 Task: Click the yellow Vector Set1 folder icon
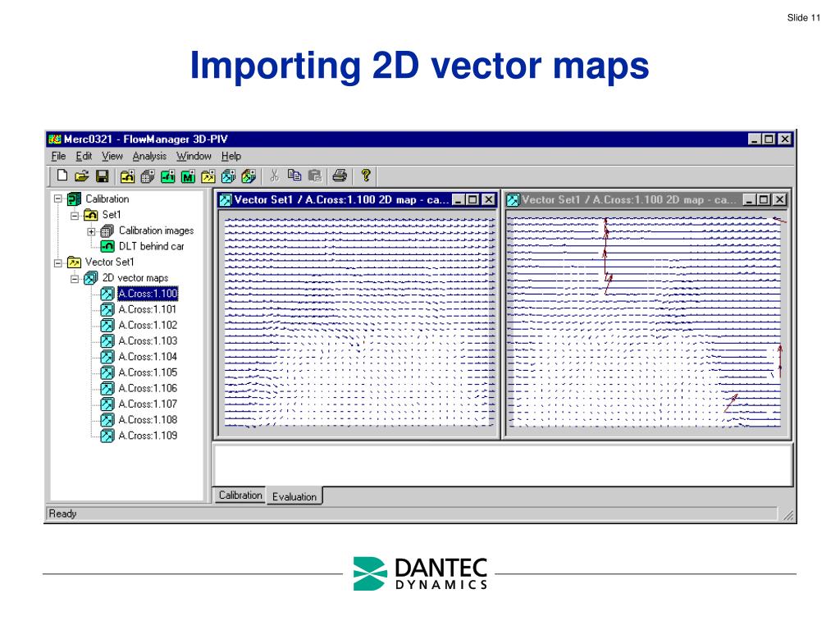tap(74, 262)
